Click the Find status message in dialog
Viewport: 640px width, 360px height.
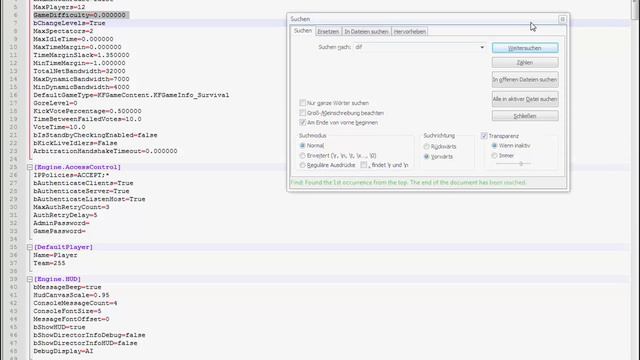[x=408, y=182]
